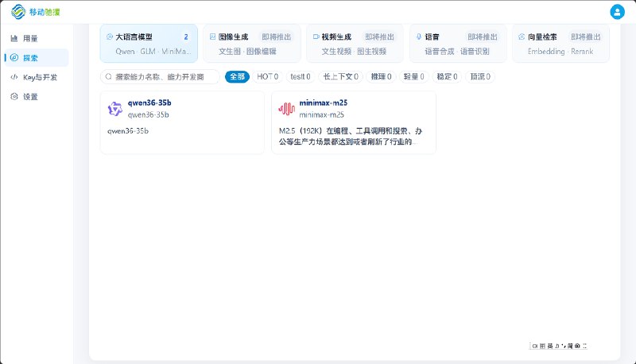Viewport: 636px width, 364px height.
Task: Filter by 长上下文 0 tag
Action: tap(341, 76)
